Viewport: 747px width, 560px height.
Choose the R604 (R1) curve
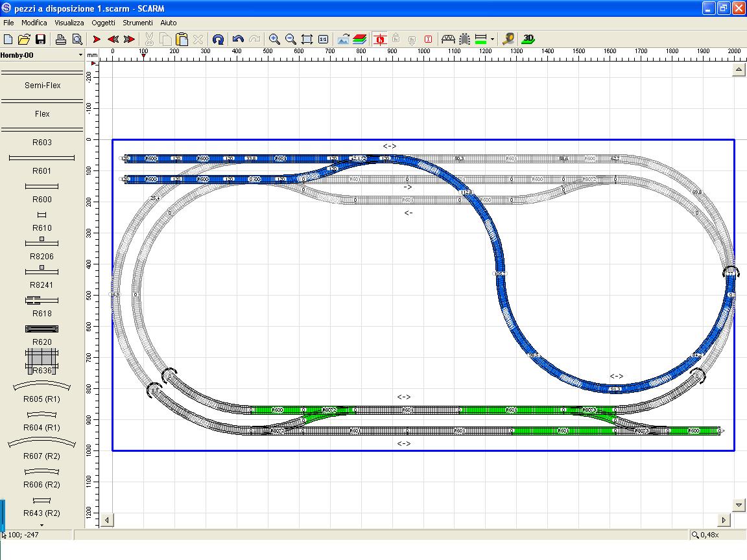42,420
